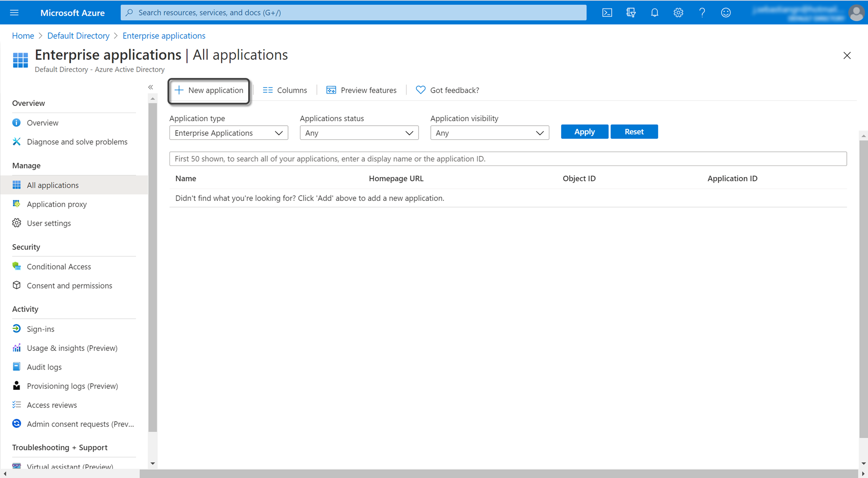868x478 pixels.
Task: Click the Microsoft Azure logo text
Action: pyautogui.click(x=72, y=13)
